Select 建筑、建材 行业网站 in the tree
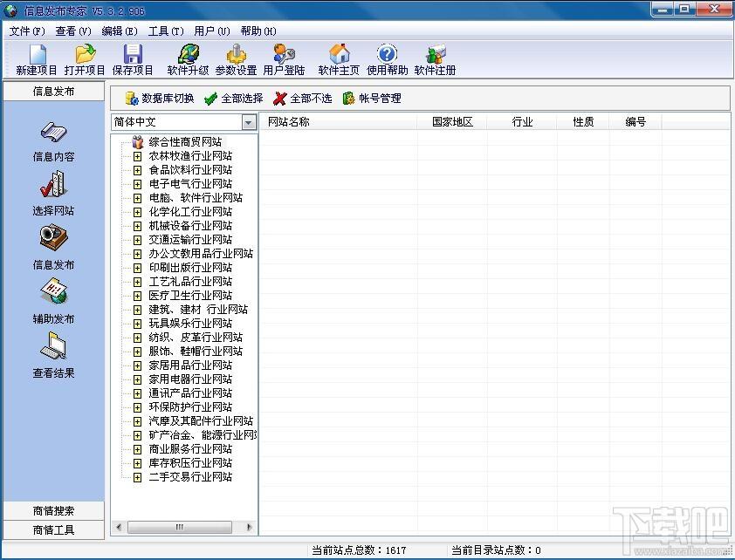 click(x=198, y=310)
